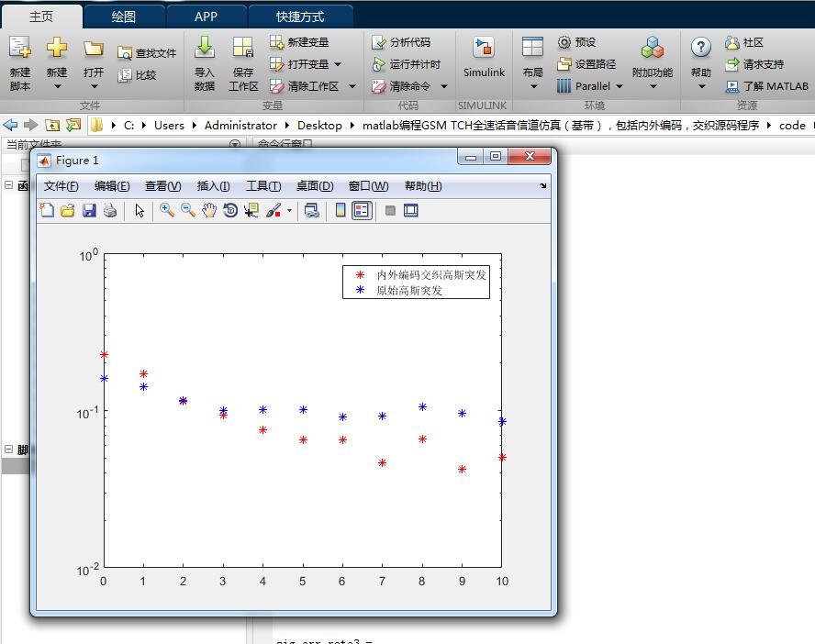Go back using the address bar back arrow
Screen dimensions: 815x644
[x=10, y=125]
